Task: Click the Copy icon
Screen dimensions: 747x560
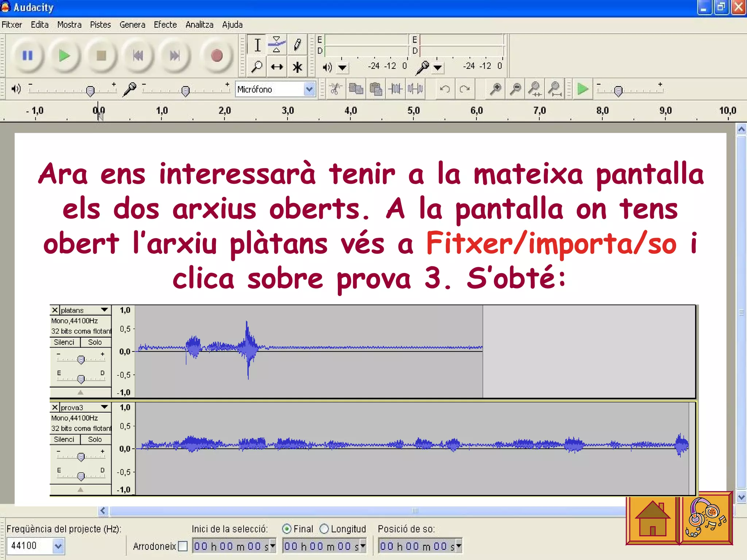Action: [356, 89]
